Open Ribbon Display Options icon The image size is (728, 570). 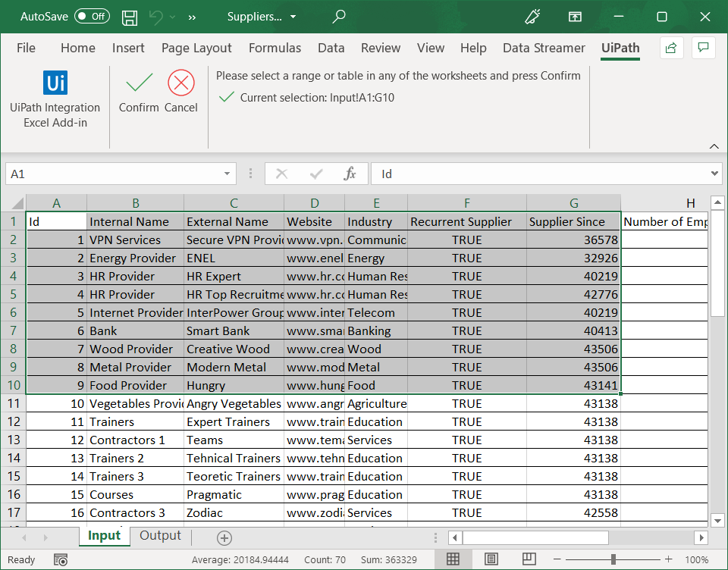pyautogui.click(x=575, y=16)
